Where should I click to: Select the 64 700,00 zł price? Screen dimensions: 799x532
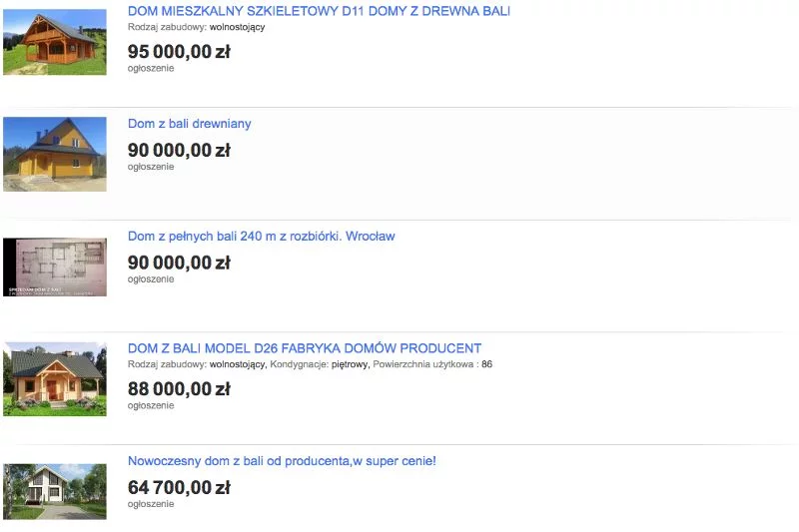coord(179,488)
